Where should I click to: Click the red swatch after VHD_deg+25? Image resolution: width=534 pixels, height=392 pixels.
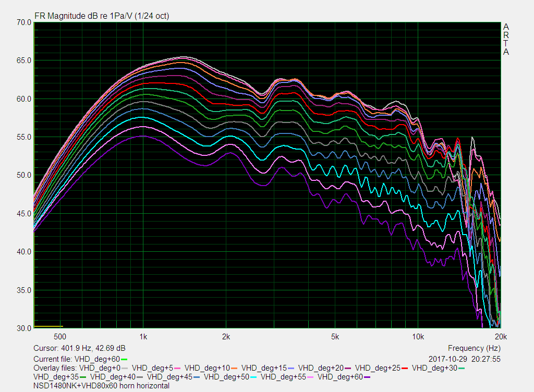tap(405, 369)
